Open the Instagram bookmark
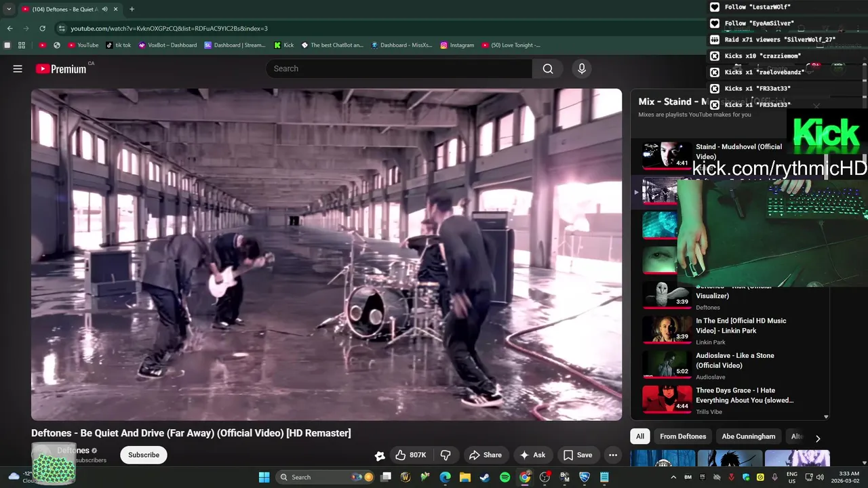 457,45
